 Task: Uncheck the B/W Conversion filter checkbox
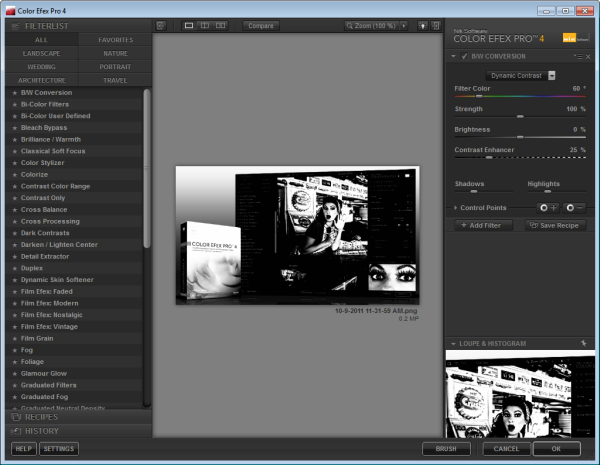[x=464, y=56]
